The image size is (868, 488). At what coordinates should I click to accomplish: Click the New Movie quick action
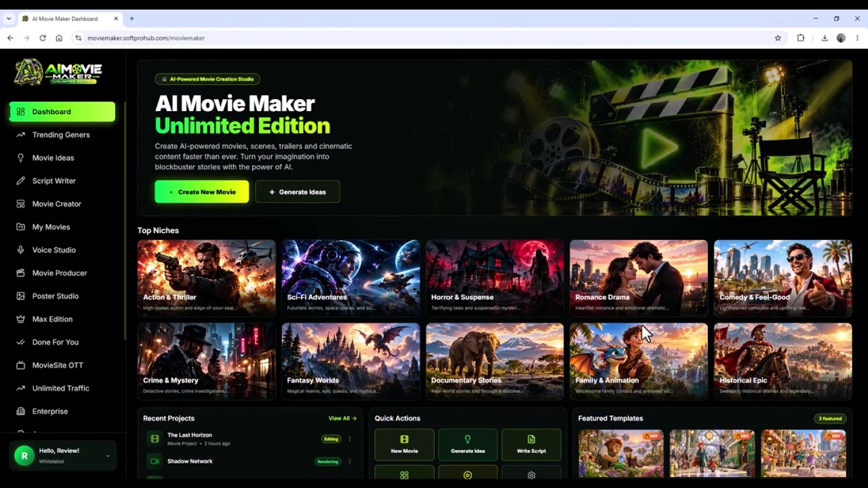coord(404,445)
